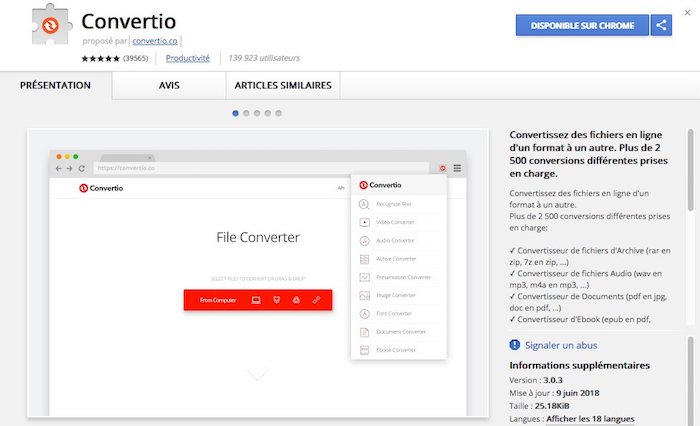Click the down chevron below the converter

point(258,375)
